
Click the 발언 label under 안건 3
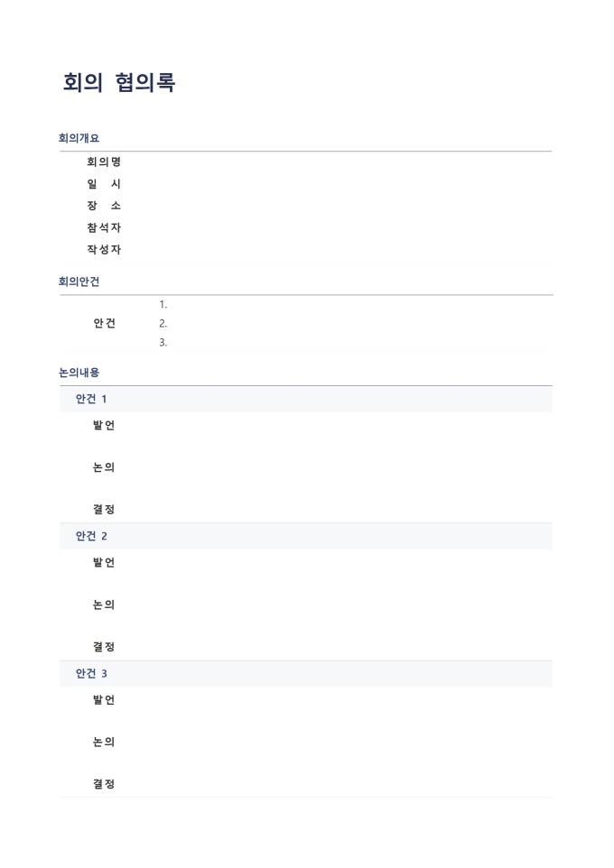(104, 700)
